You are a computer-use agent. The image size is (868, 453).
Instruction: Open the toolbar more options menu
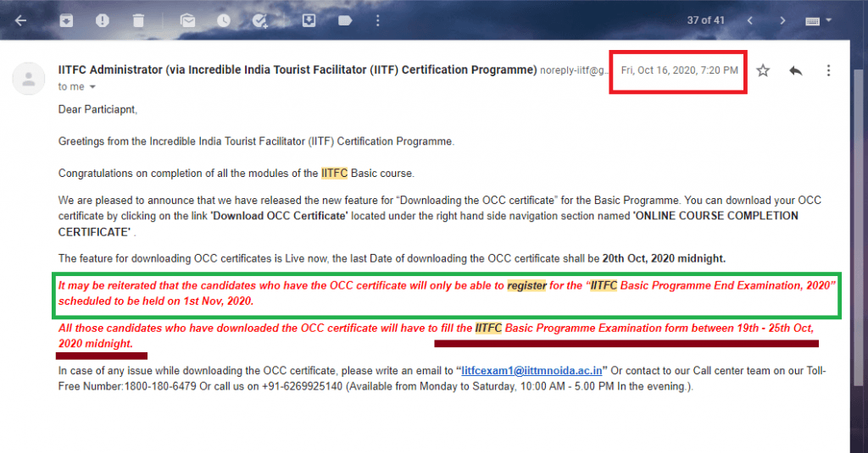click(x=378, y=21)
